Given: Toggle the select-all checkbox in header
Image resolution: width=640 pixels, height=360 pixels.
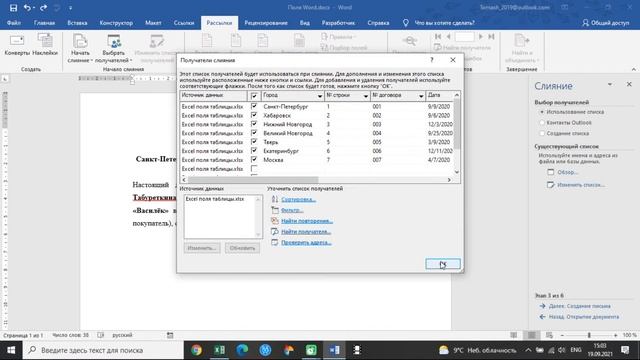Looking at the screenshot, I should tap(254, 96).
